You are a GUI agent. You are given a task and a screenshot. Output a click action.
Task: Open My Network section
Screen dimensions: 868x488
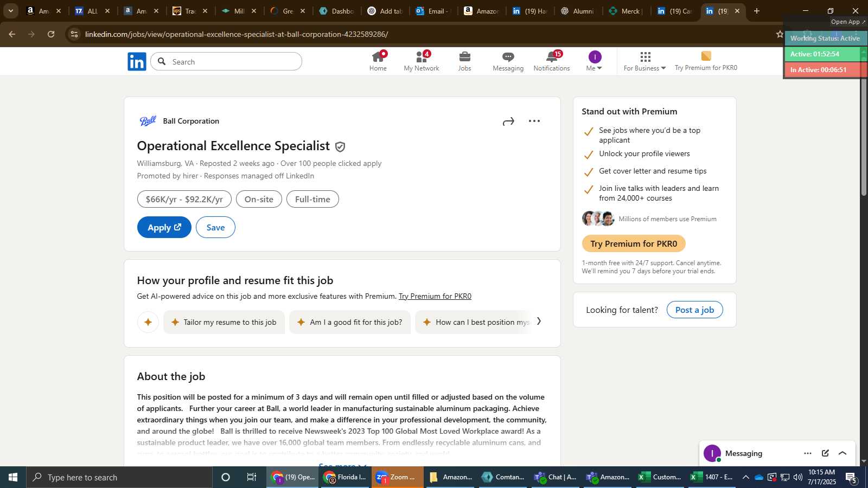click(x=422, y=61)
